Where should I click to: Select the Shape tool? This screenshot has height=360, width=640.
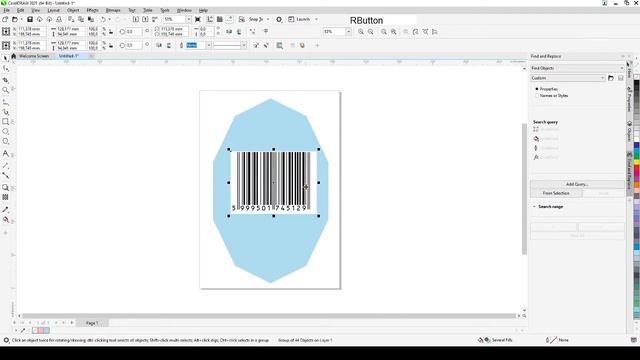pyautogui.click(x=5, y=69)
